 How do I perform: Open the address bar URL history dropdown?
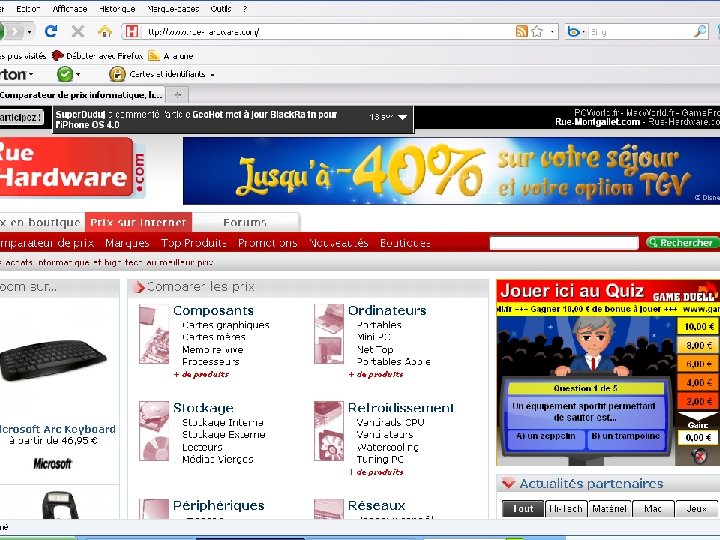552,31
